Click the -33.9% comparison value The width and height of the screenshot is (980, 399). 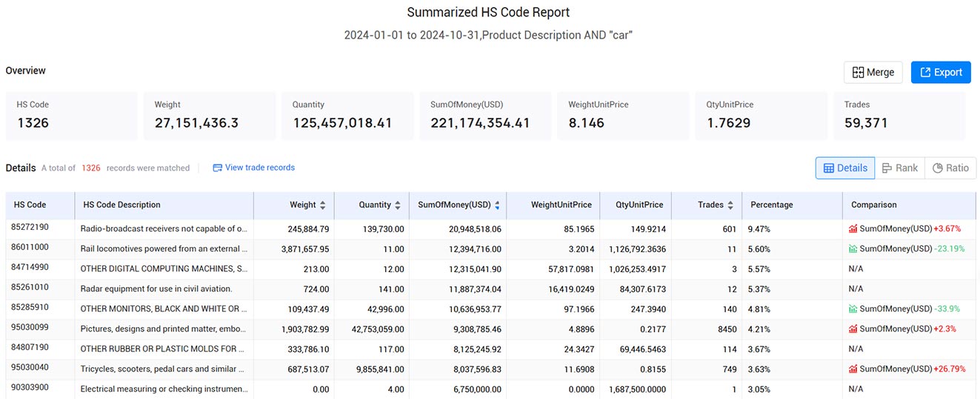(x=947, y=309)
